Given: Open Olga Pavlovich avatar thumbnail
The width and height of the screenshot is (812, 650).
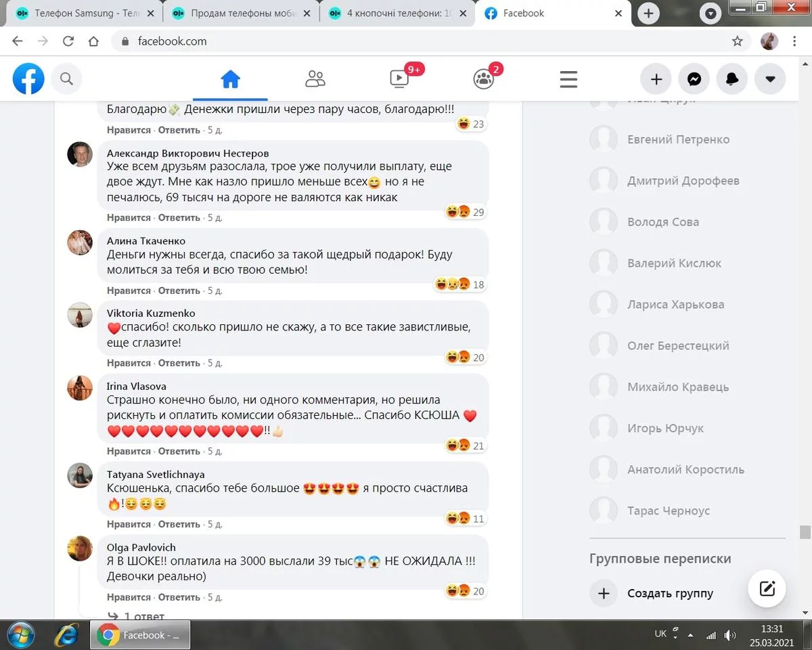Looking at the screenshot, I should point(80,548).
